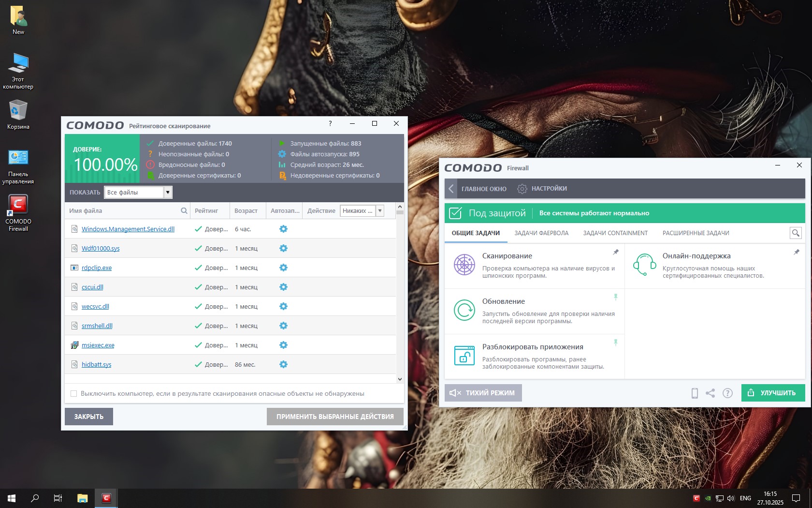Open the ПОКАЗАТЬ 'Все файлы' filter dropdown
Viewport: 812px width, 508px height.
click(x=138, y=192)
